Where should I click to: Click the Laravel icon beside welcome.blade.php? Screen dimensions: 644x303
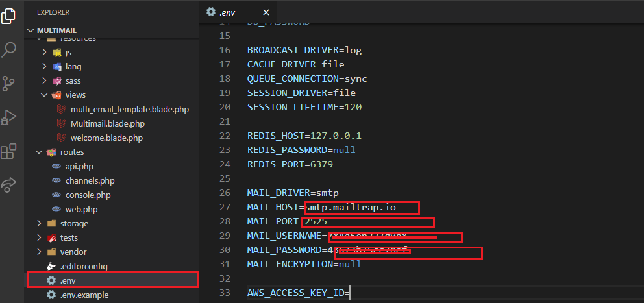(x=62, y=138)
